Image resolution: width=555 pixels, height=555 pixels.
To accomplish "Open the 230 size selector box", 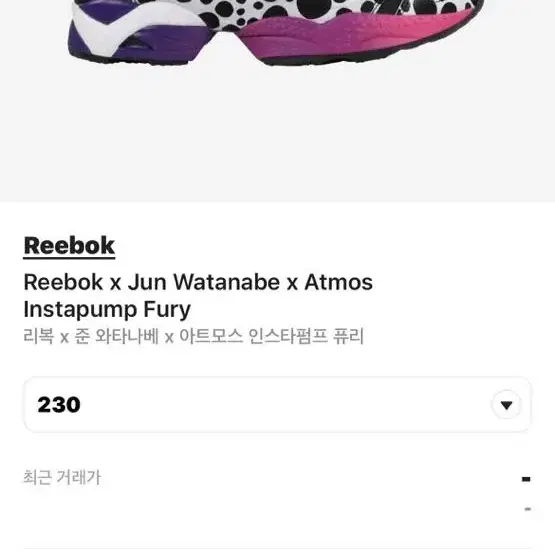I will pyautogui.click(x=278, y=405).
